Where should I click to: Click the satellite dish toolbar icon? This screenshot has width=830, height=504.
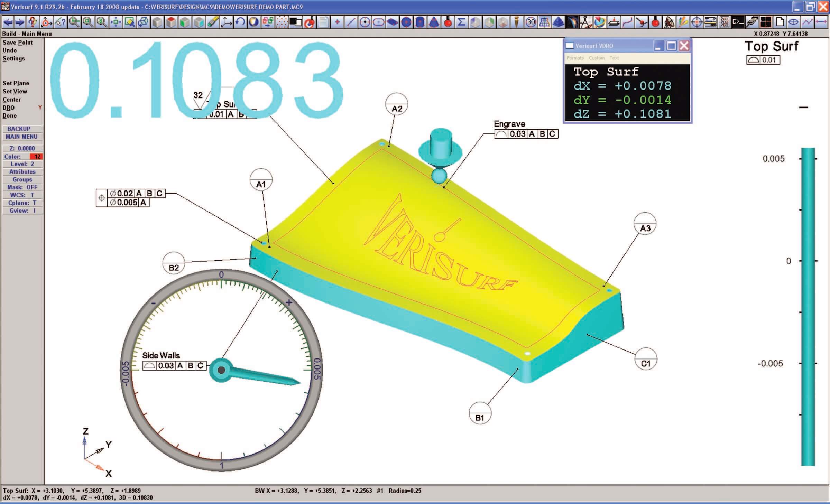coord(669,22)
